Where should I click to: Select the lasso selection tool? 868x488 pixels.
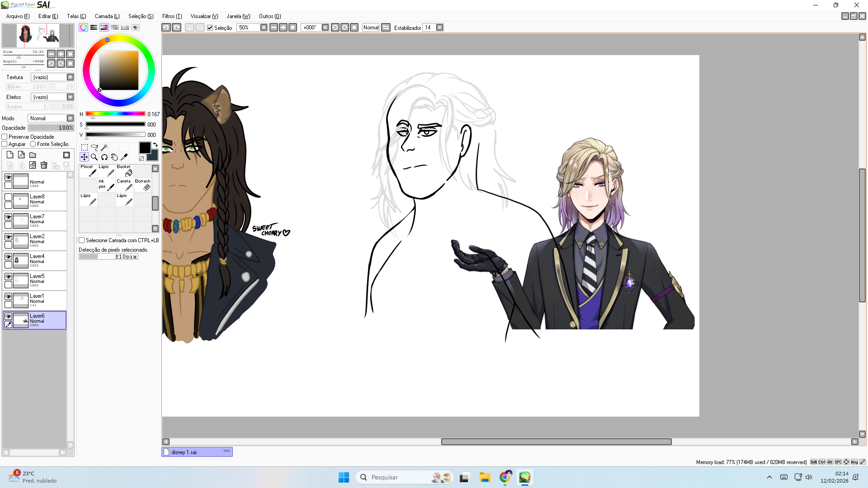pos(94,147)
